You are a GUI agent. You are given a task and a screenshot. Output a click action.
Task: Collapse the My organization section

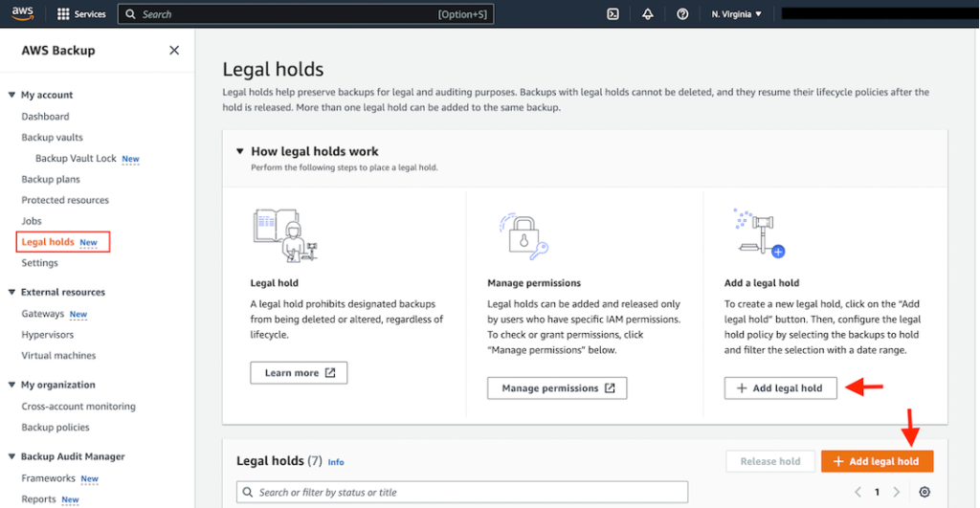[11, 385]
